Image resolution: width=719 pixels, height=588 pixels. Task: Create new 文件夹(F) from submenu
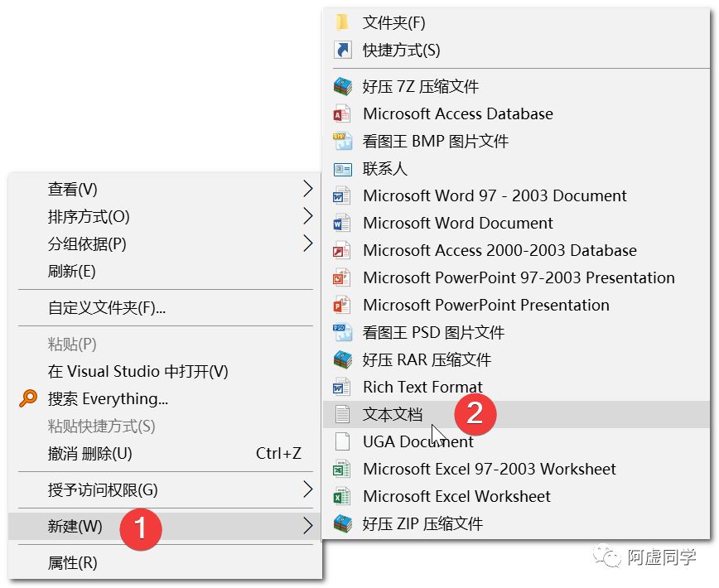pyautogui.click(x=516, y=22)
